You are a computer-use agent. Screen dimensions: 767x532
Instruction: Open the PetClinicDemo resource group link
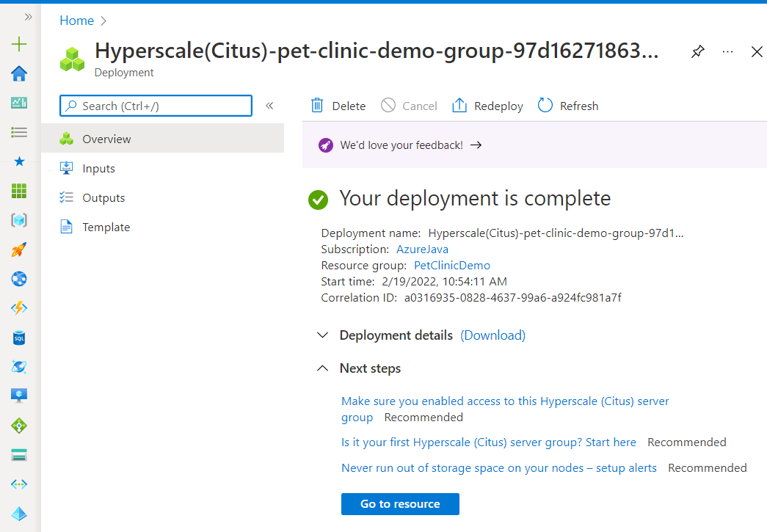[x=452, y=266]
